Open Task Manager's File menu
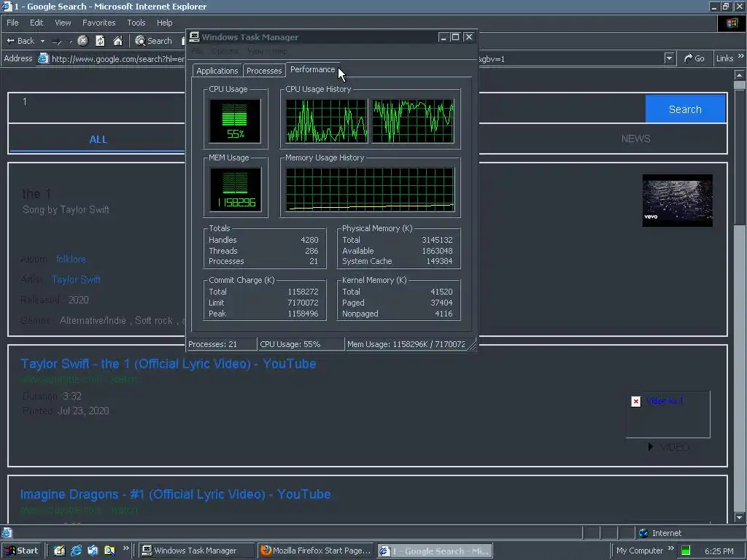 197,51
